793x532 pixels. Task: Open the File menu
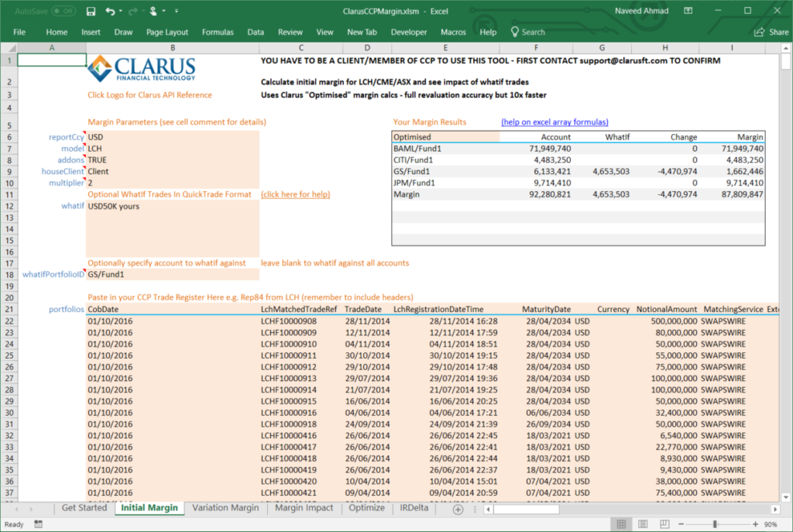click(x=19, y=32)
